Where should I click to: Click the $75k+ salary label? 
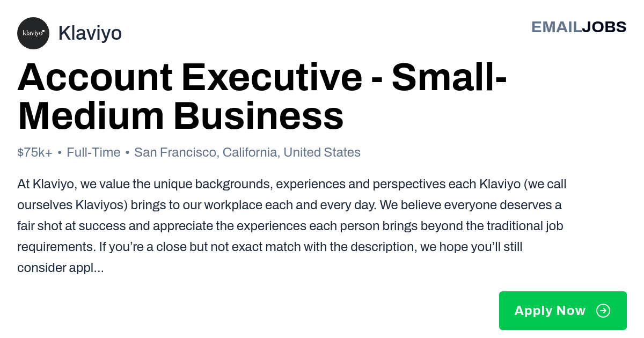[35, 152]
